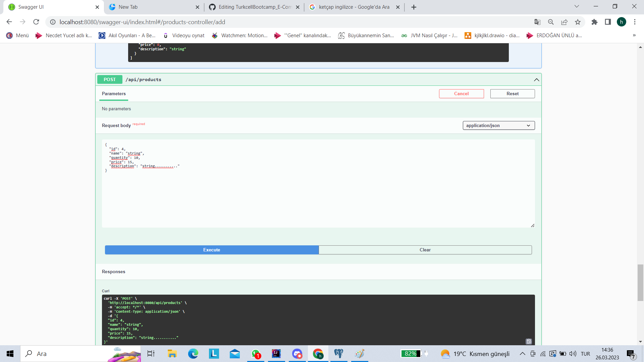Open Google Translate page icon
Image resolution: width=644 pixels, height=362 pixels.
pyautogui.click(x=537, y=22)
